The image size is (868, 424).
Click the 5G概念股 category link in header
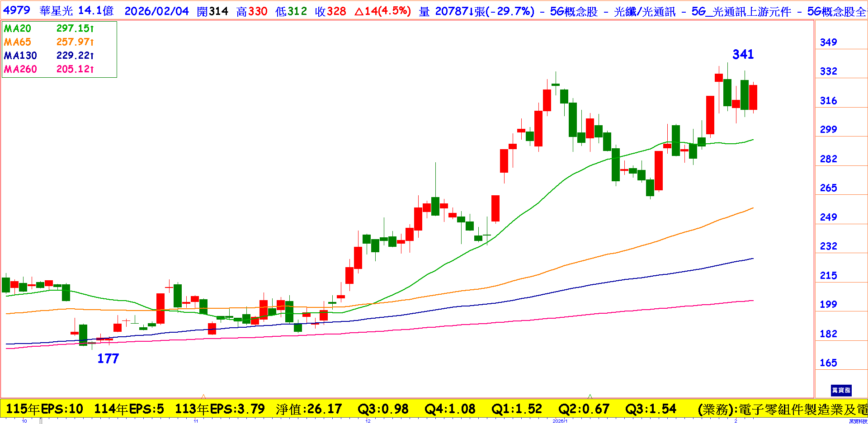[x=573, y=11]
